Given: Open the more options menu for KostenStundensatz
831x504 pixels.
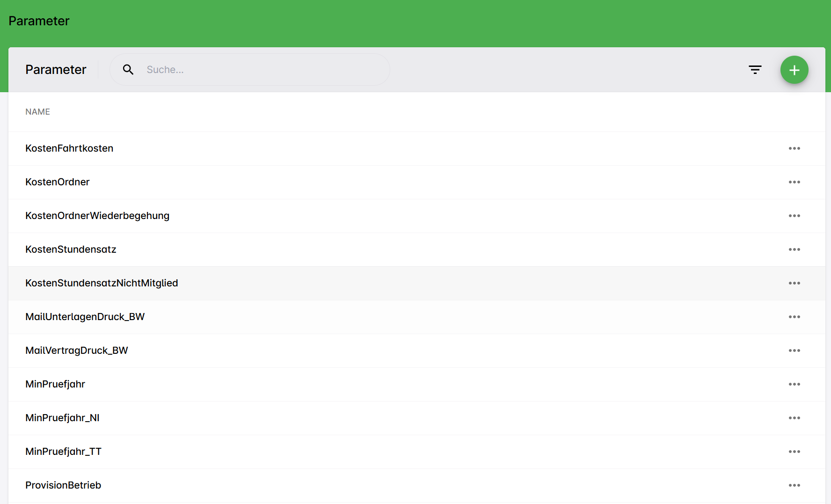Looking at the screenshot, I should click(x=794, y=249).
